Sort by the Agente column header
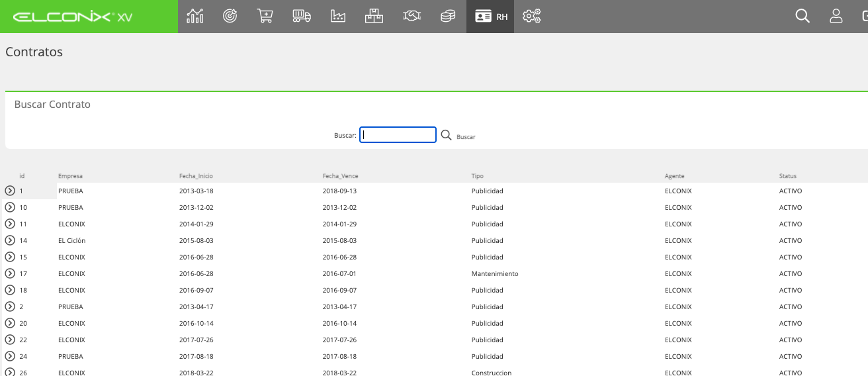The width and height of the screenshot is (868, 376). pyautogui.click(x=674, y=176)
